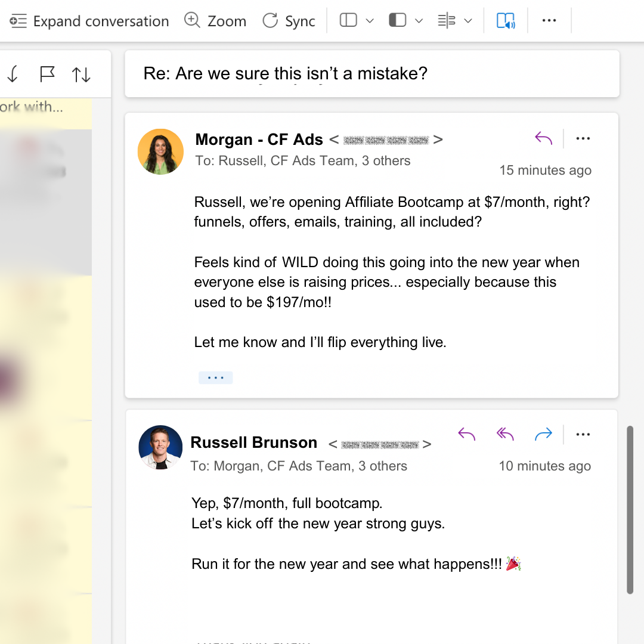Click the subject 'Re: Are we sure this isn't a mistake?'
Image resolution: width=644 pixels, height=644 pixels.
coord(286,74)
